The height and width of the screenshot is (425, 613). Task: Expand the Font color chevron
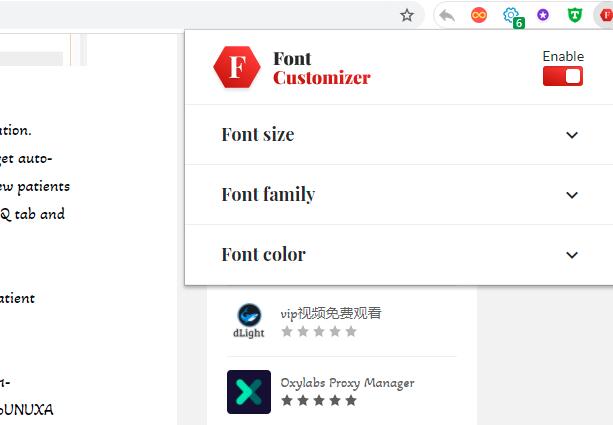coord(572,255)
